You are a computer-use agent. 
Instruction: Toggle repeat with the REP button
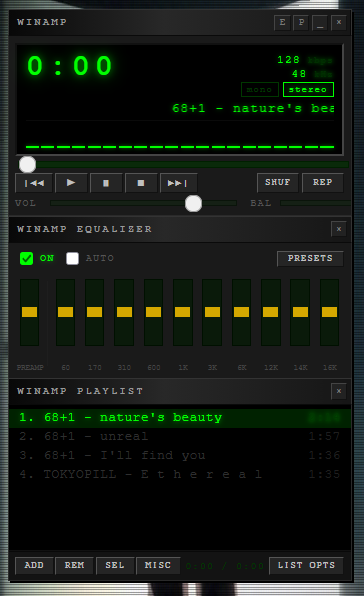coord(323,183)
